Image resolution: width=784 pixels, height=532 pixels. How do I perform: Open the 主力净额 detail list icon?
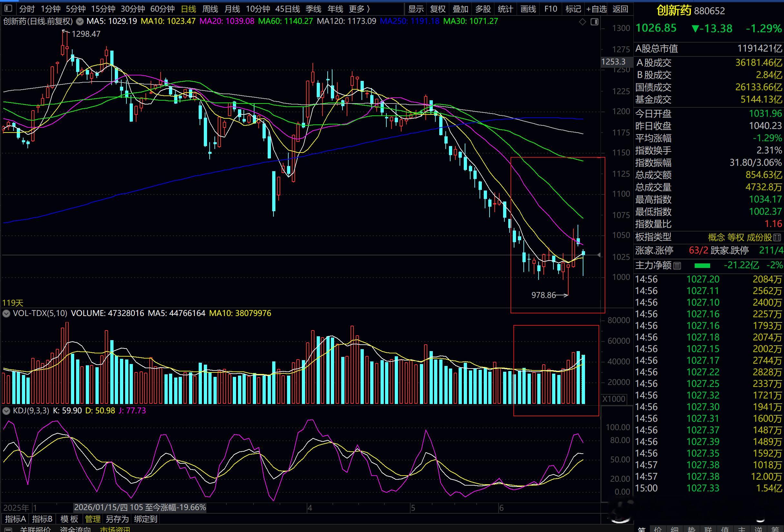(677, 266)
